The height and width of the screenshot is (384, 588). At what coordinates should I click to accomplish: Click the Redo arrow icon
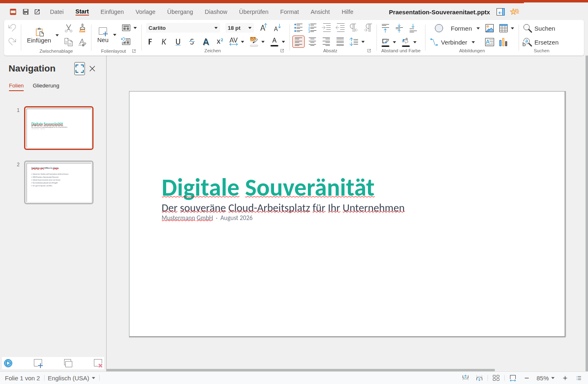point(12,41)
